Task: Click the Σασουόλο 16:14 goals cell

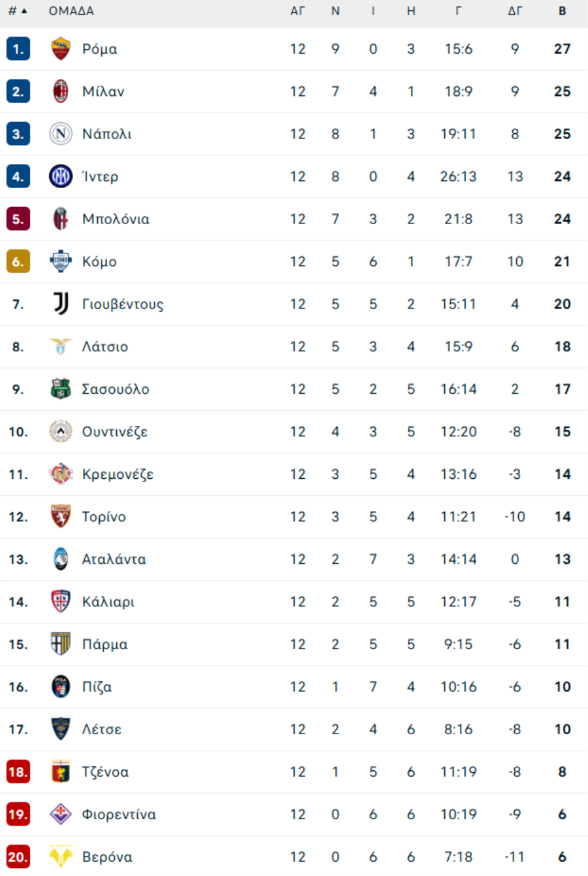Action: click(458, 389)
